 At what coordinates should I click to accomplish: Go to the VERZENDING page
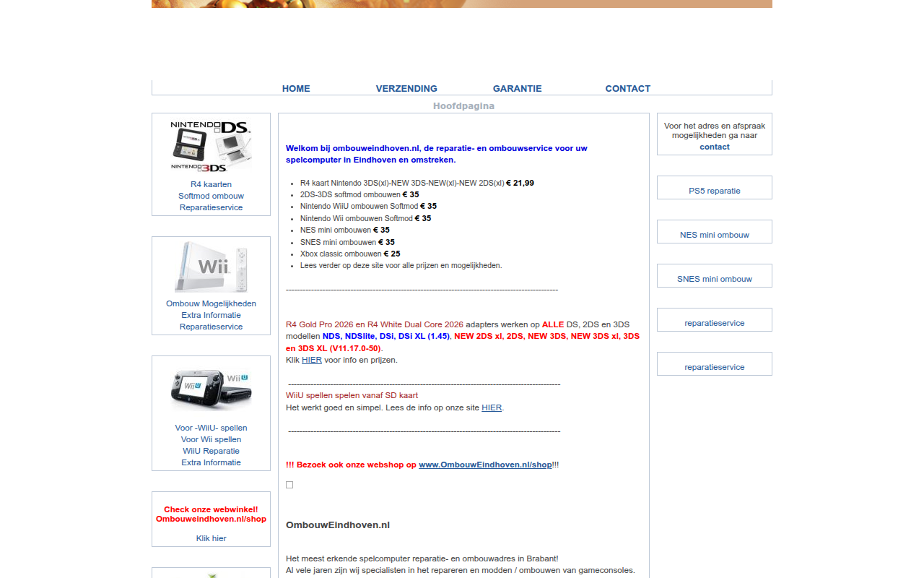(x=406, y=88)
